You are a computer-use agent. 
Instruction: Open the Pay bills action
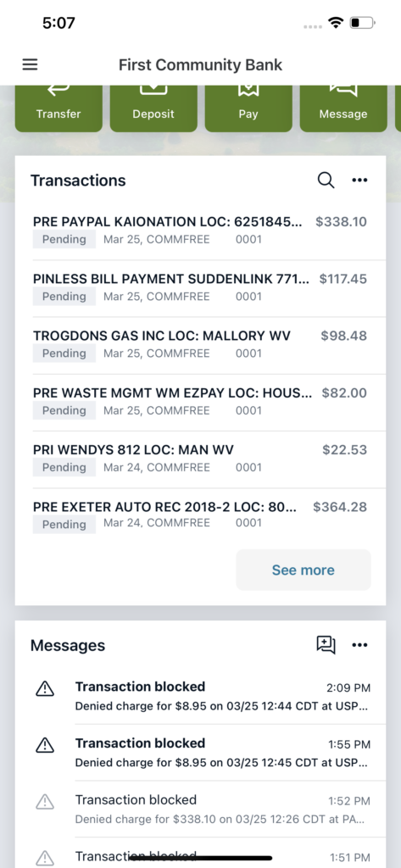tap(248, 108)
